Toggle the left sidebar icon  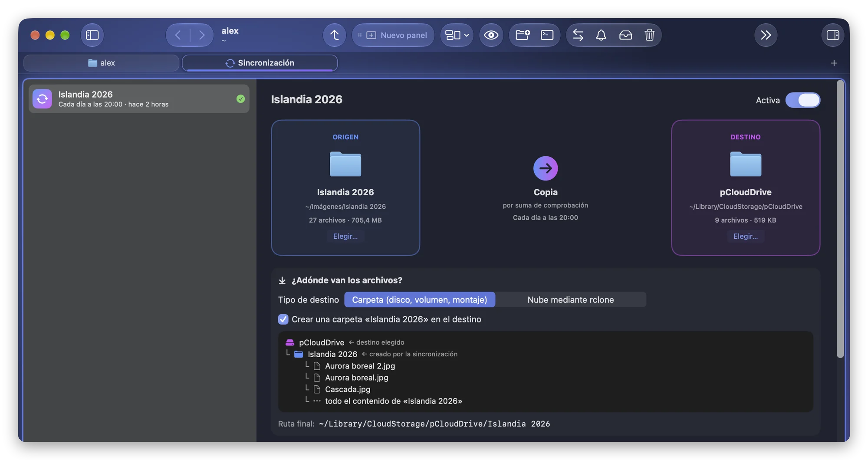point(92,35)
